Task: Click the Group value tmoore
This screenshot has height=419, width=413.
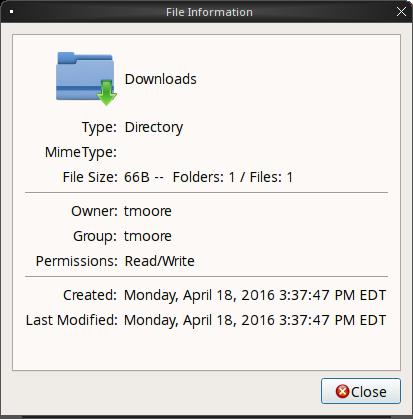Action: tap(148, 236)
